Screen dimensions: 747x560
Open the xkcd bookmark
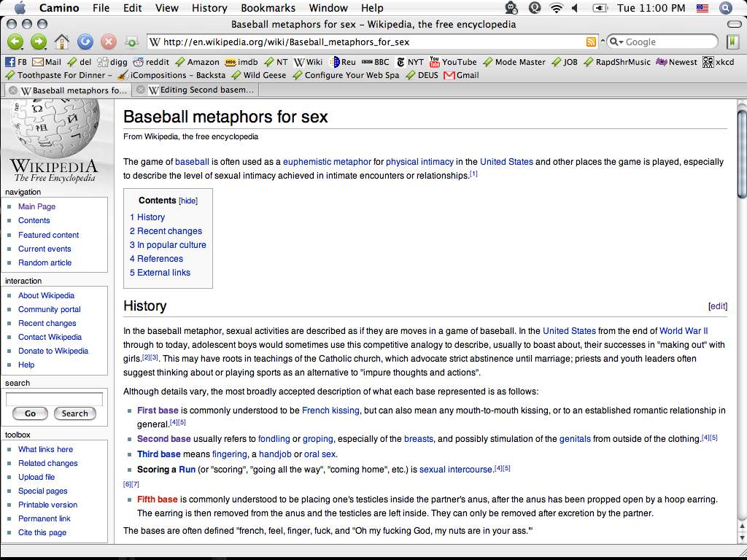pyautogui.click(x=719, y=62)
